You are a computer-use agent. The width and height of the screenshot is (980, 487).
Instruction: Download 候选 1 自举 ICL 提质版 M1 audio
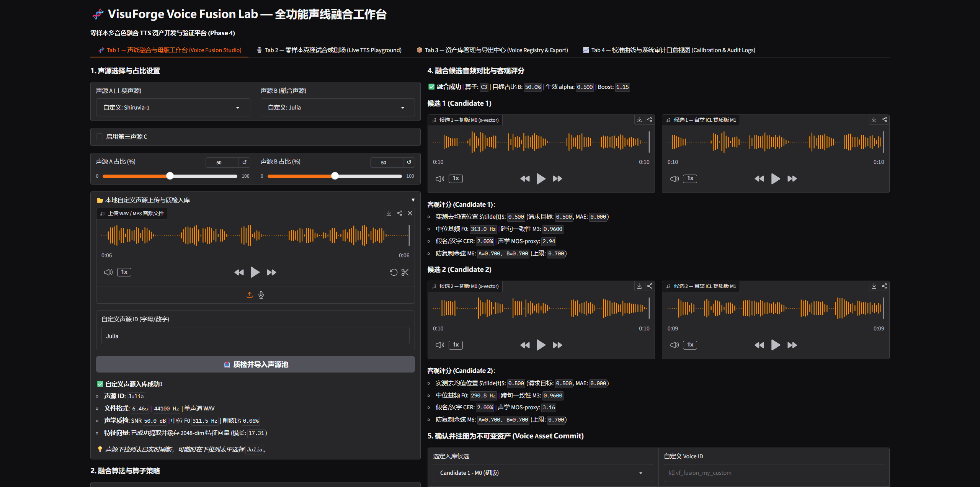[x=874, y=120]
